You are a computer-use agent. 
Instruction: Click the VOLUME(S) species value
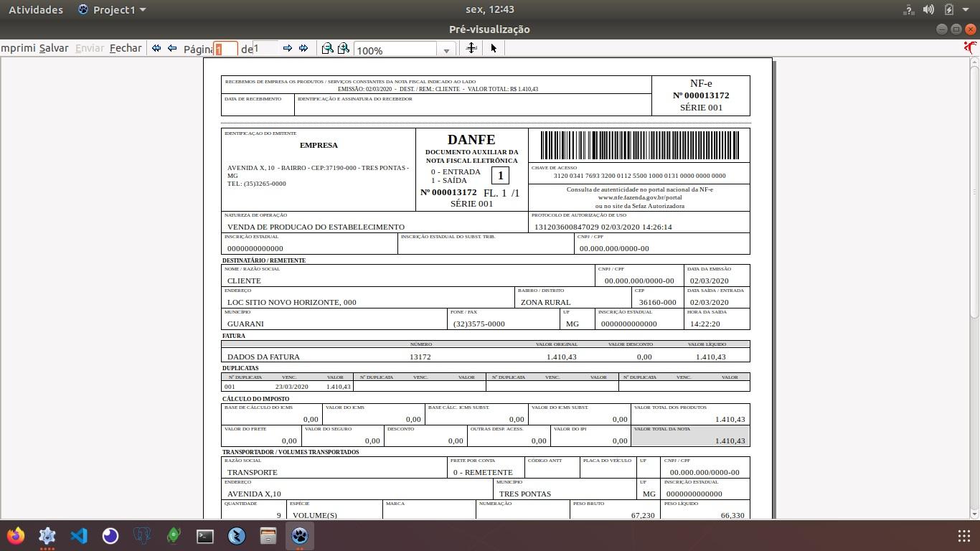[x=315, y=515]
